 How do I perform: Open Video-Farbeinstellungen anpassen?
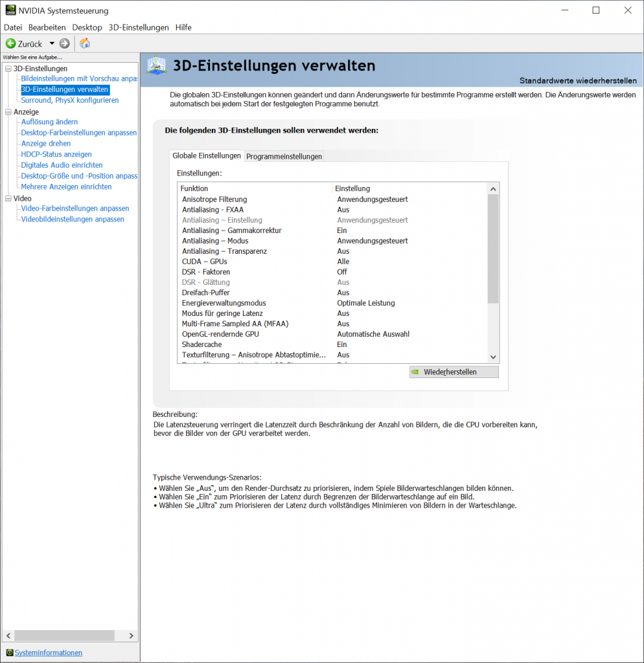click(x=75, y=208)
